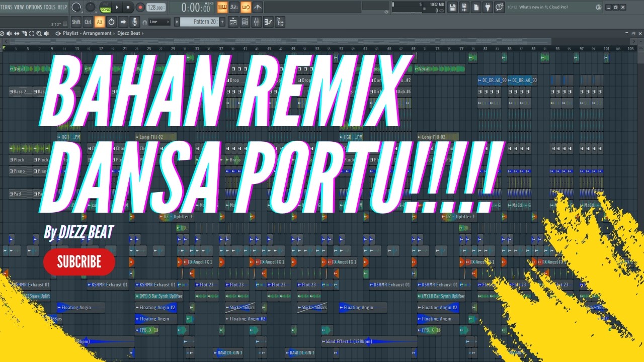Select the "Brass" clip

click(235, 160)
